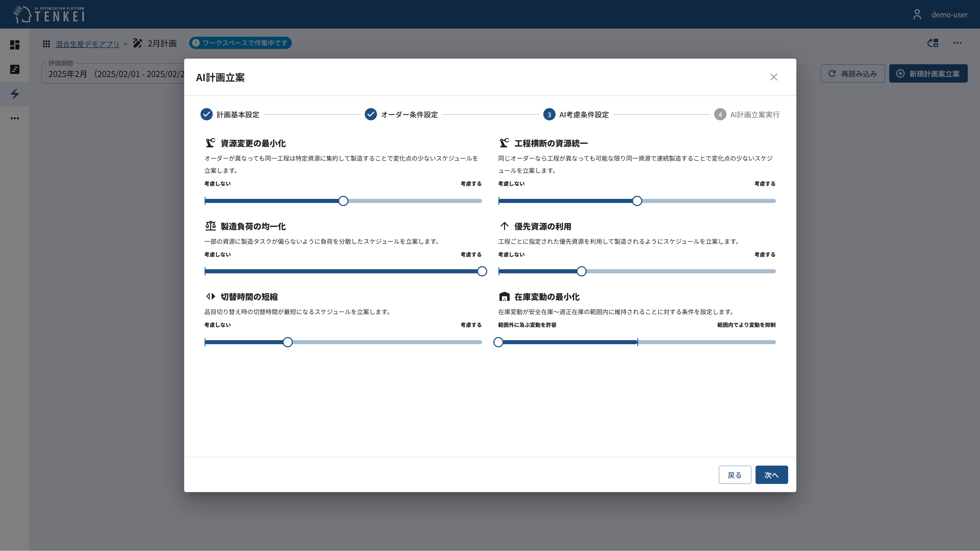
Task: Click 資源変更の最小化 slider handle
Action: pyautogui.click(x=343, y=201)
